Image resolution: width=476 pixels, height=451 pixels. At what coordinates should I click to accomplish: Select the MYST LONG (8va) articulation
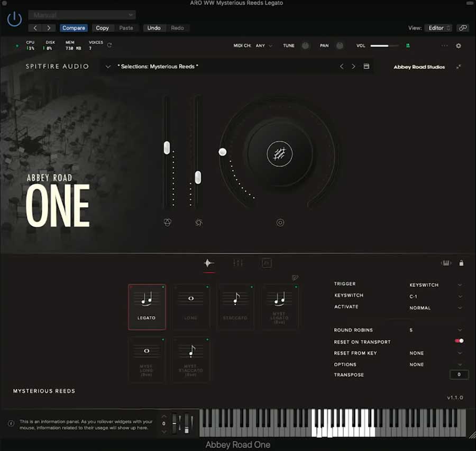tap(147, 360)
